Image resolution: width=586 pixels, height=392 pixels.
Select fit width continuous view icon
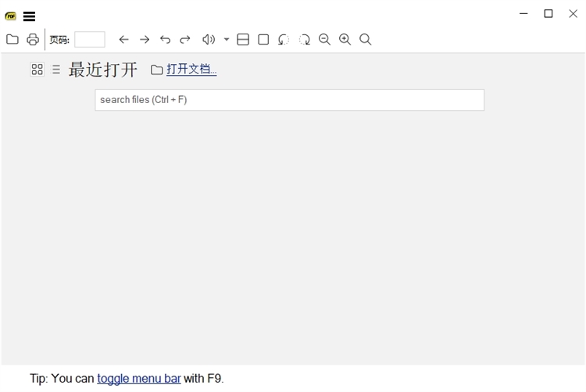tap(243, 39)
